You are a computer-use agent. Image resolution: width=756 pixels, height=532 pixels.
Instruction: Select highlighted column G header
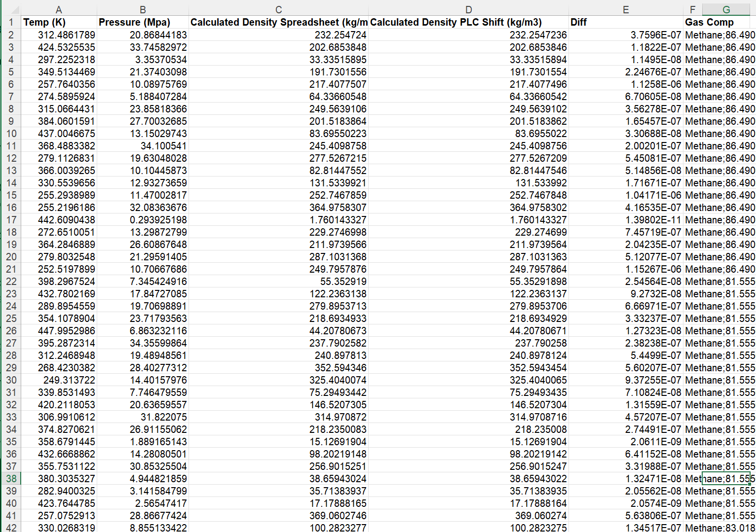pyautogui.click(x=726, y=10)
